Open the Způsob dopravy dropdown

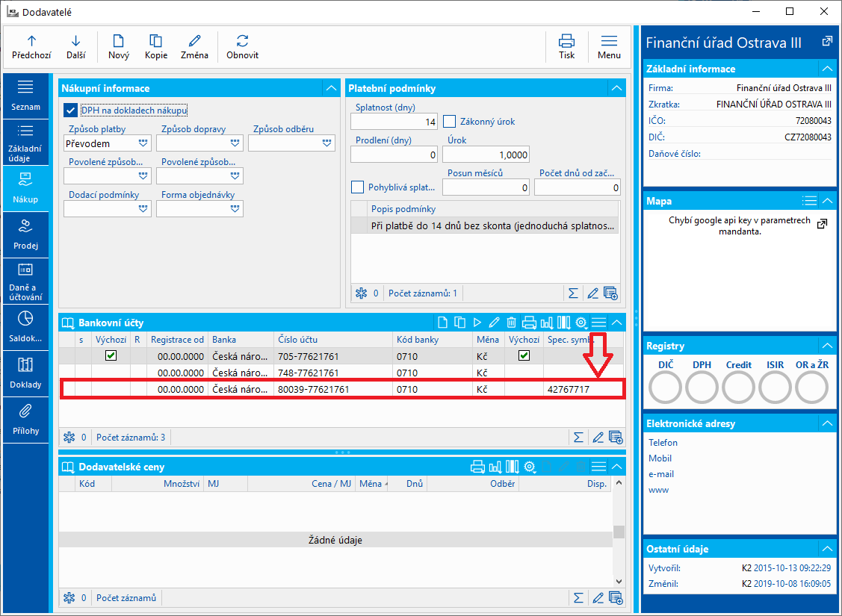point(235,143)
